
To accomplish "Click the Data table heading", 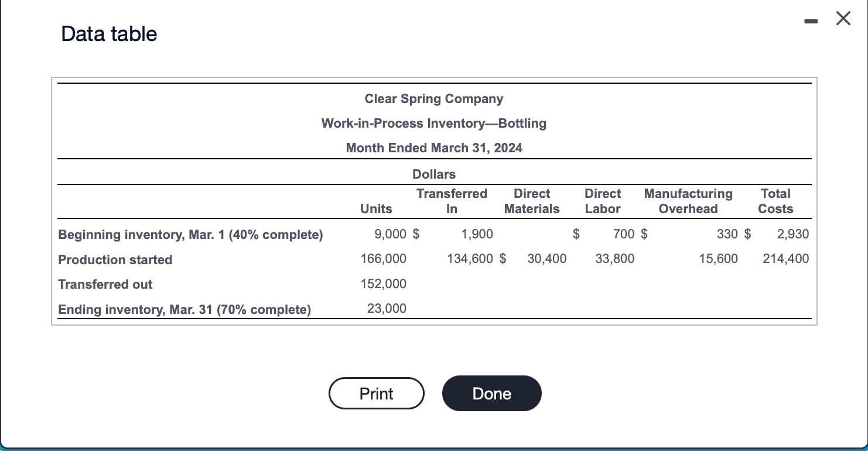I will click(108, 33).
